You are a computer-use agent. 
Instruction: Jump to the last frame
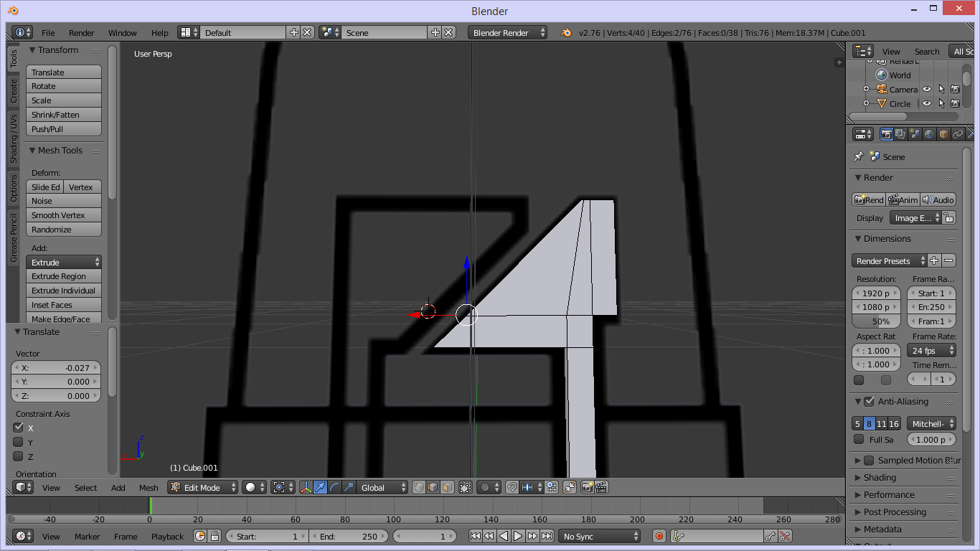(x=547, y=536)
